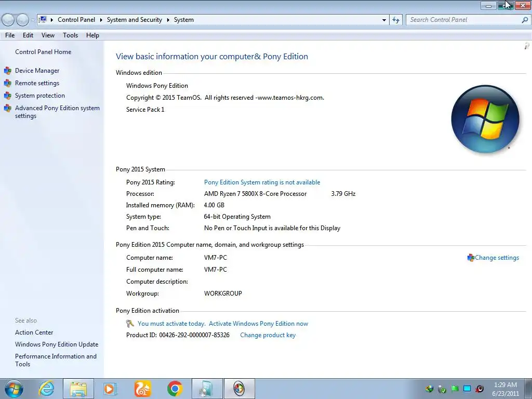The width and height of the screenshot is (532, 399).
Task: Open Windows Pony Edition Update link
Action: point(57,344)
